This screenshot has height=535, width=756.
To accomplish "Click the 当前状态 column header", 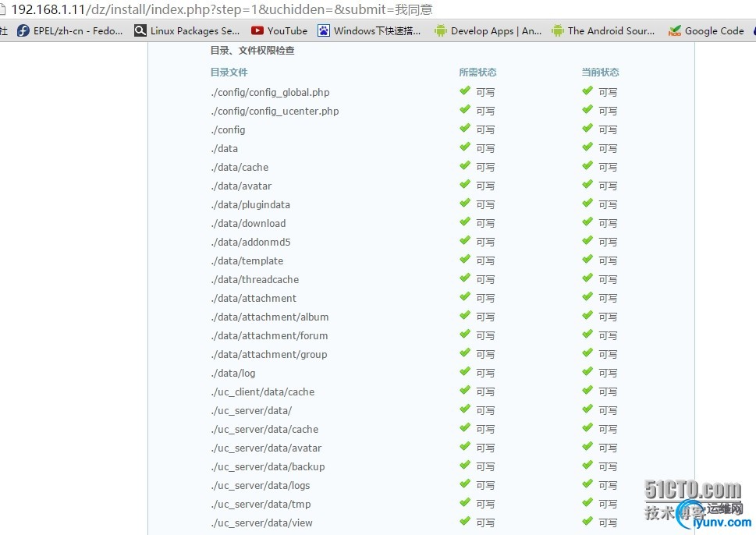I will point(600,73).
